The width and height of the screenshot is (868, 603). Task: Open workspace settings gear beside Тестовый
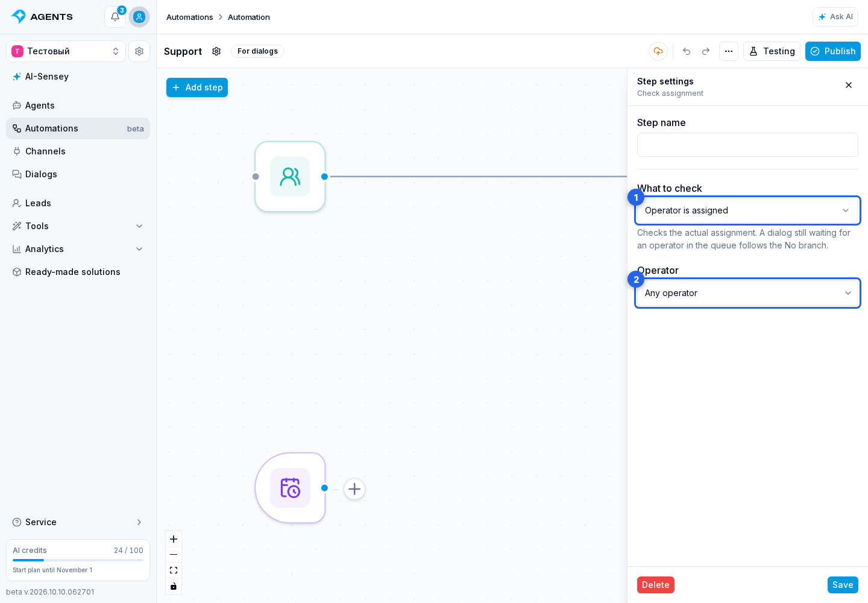point(139,51)
